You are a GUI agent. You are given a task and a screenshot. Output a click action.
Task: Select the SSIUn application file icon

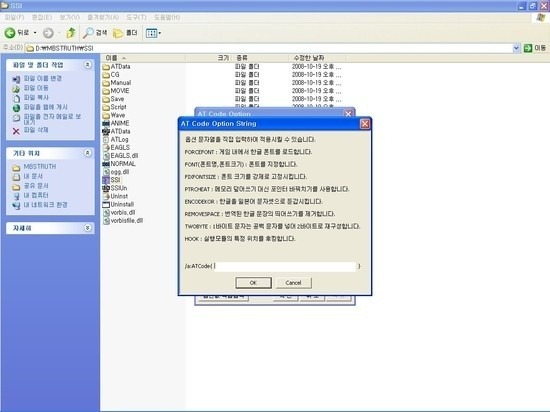(x=106, y=188)
